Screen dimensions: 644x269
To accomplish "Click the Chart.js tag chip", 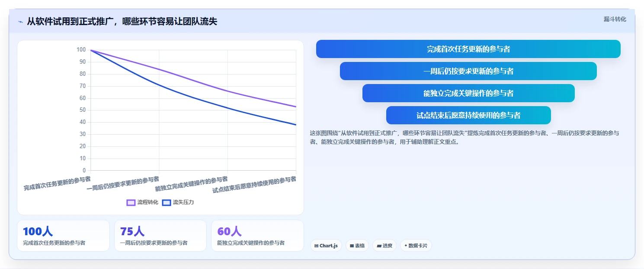I will (326, 246).
